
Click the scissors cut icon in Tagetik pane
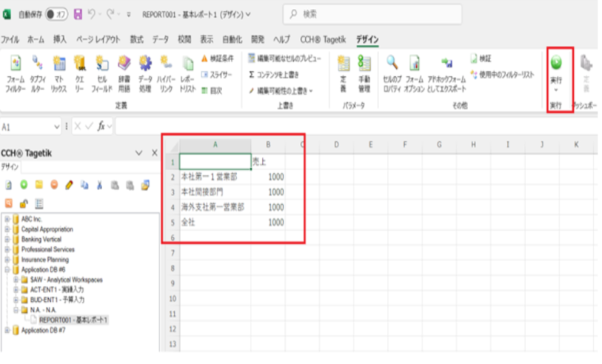pos(98,186)
